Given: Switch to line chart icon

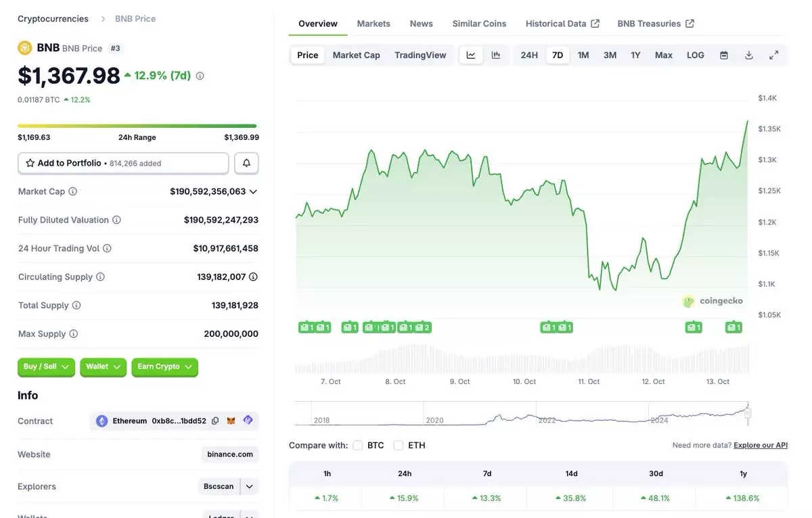Looking at the screenshot, I should pos(471,55).
